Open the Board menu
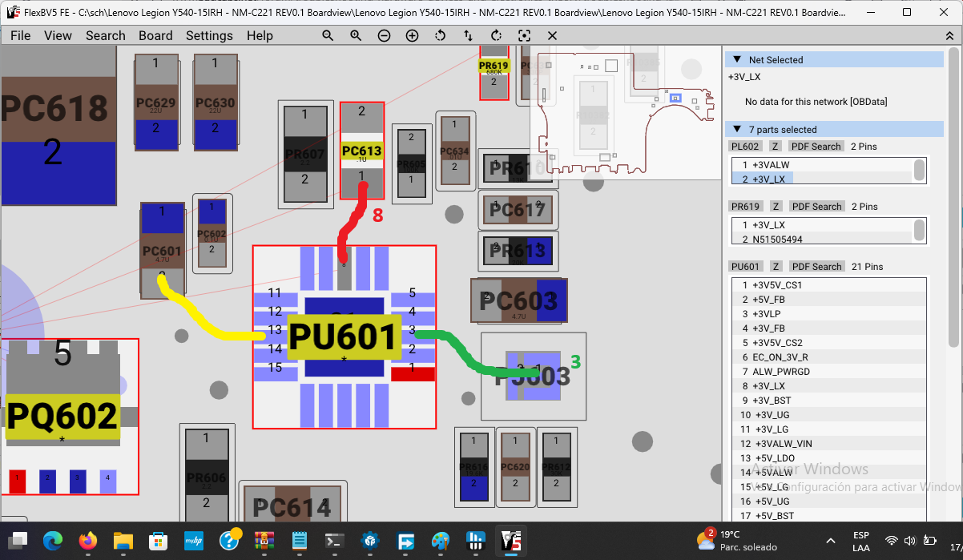963x560 pixels. click(155, 35)
